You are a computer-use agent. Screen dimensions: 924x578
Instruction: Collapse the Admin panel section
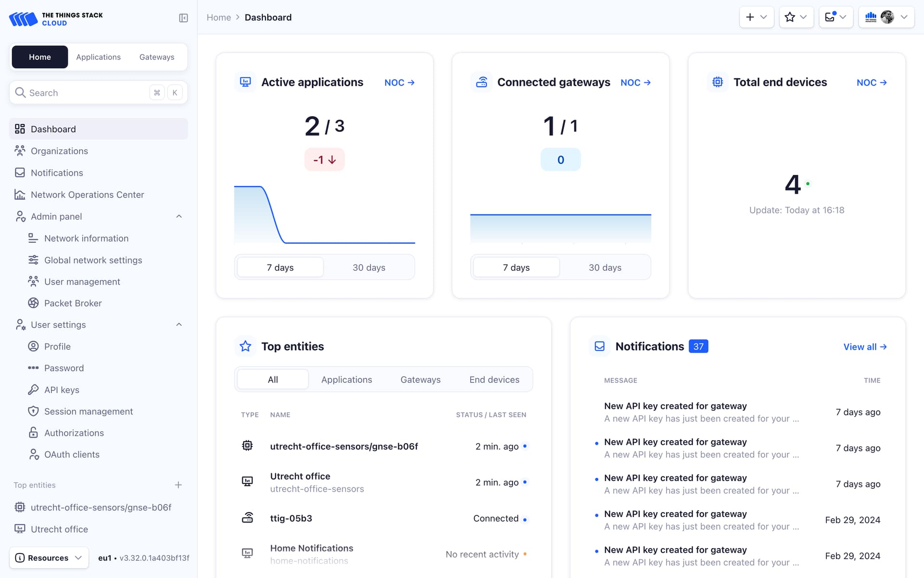click(179, 216)
